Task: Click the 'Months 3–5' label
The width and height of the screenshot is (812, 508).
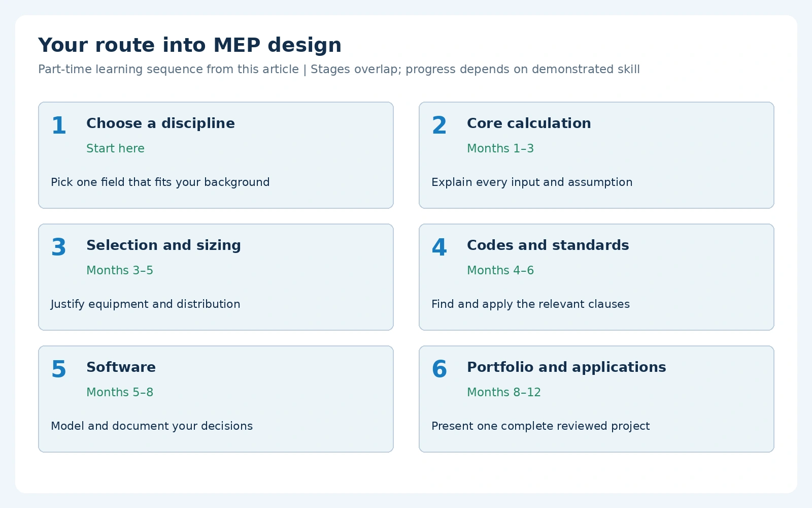Action: pyautogui.click(x=120, y=270)
